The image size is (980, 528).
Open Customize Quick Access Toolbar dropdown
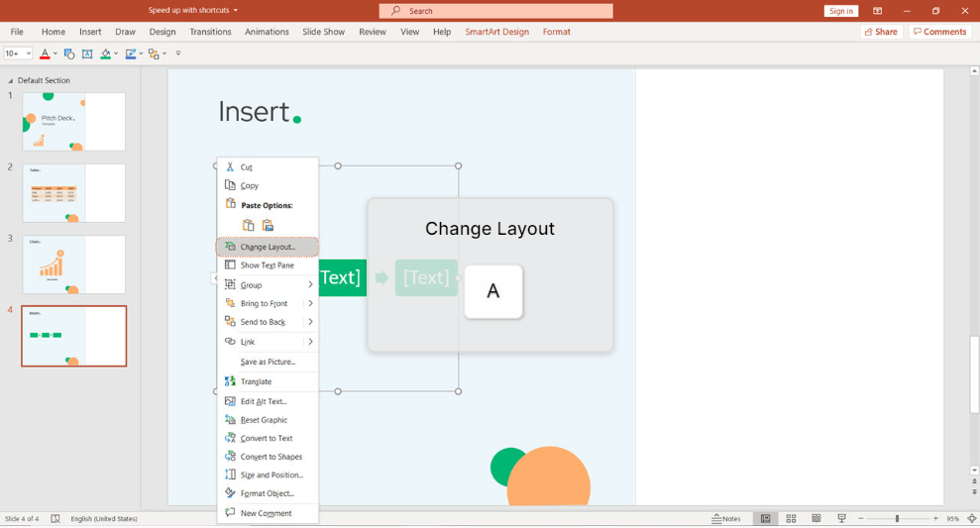pyautogui.click(x=178, y=53)
